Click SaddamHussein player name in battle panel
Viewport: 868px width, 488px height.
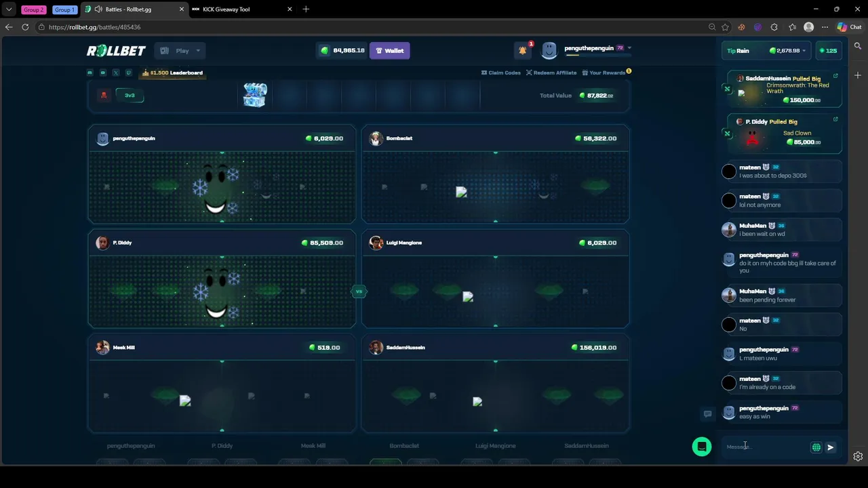pos(406,348)
